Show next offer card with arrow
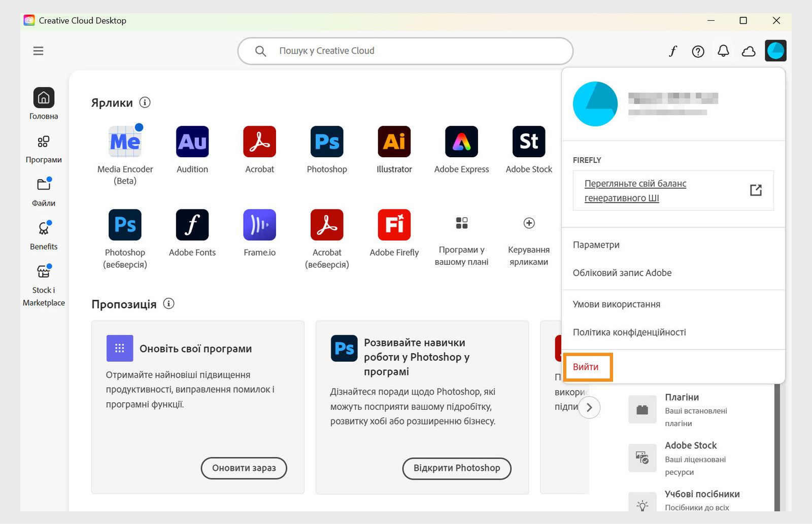The height and width of the screenshot is (524, 812). 589,408
